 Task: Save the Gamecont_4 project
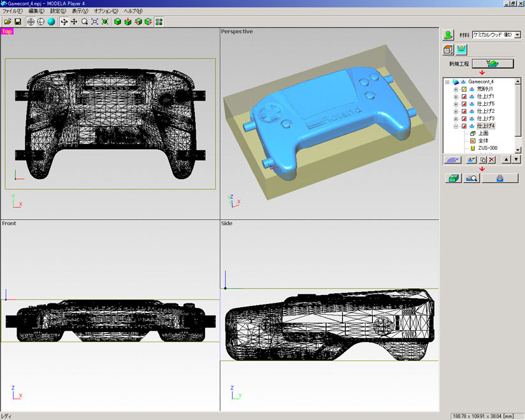click(18, 22)
